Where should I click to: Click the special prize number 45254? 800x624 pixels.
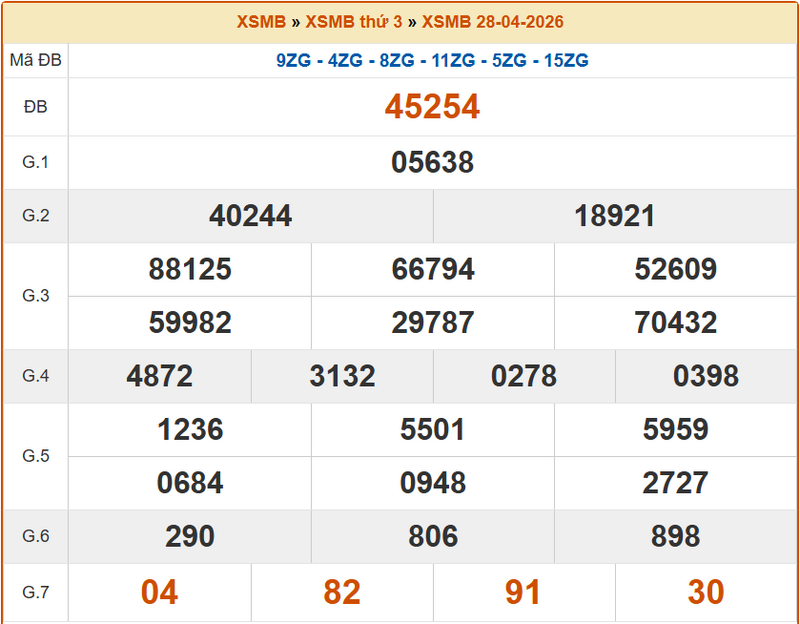coord(432,107)
